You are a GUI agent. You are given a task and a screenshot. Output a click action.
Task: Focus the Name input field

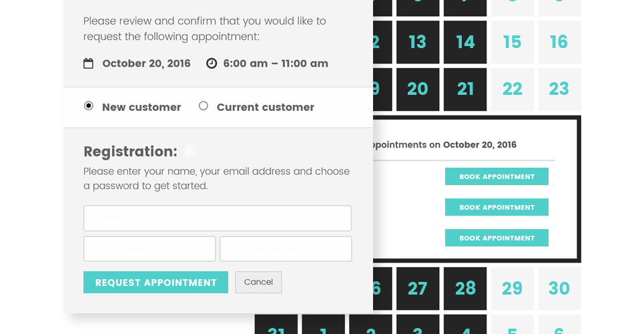(217, 218)
